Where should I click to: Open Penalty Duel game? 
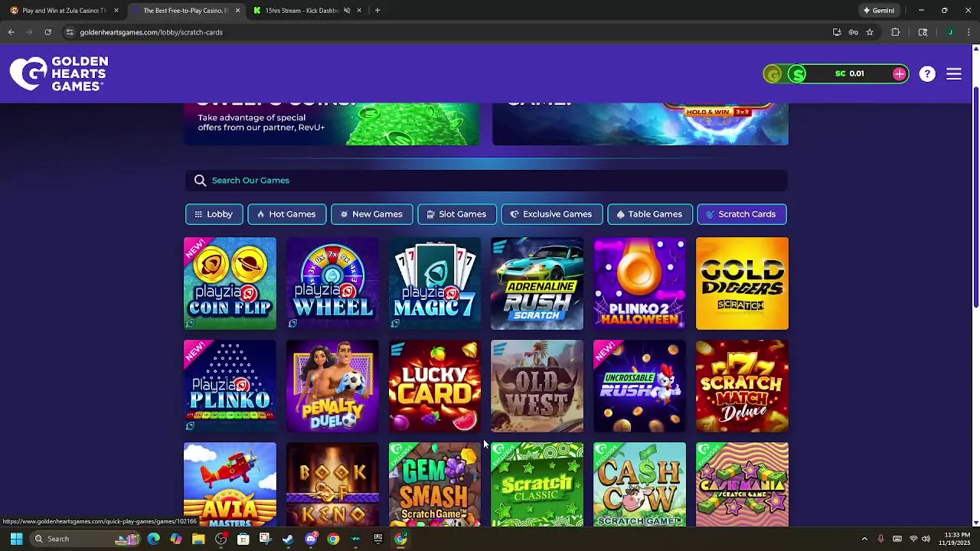(332, 386)
